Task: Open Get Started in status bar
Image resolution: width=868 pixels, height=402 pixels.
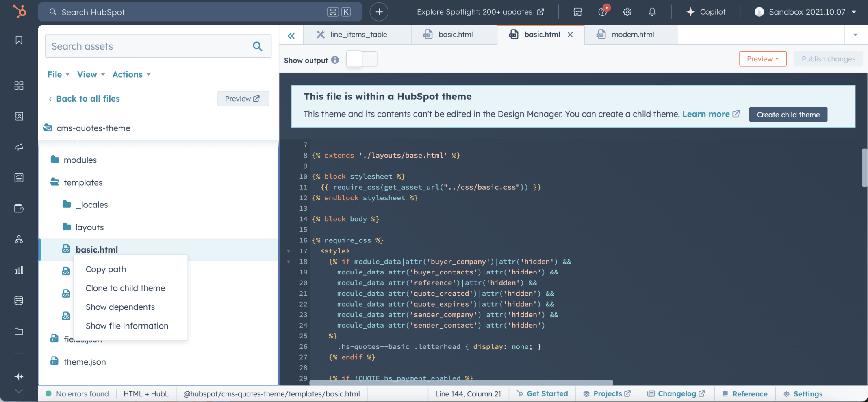Action: click(x=542, y=393)
